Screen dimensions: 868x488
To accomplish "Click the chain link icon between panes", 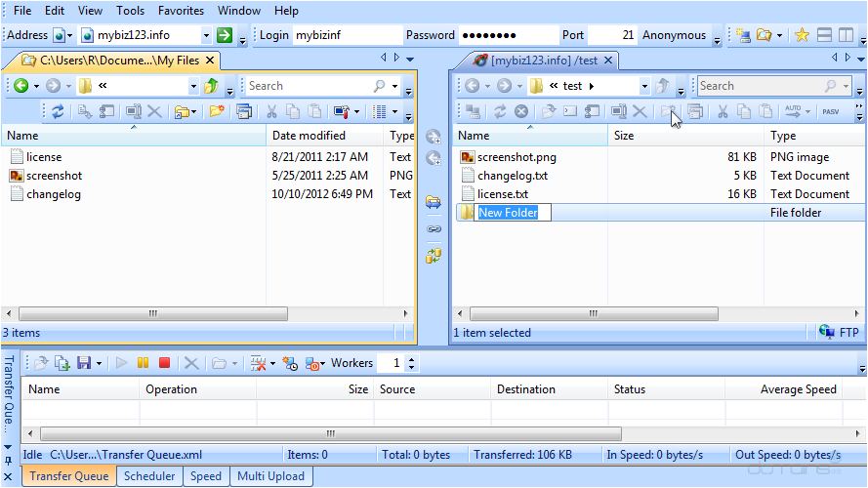I will pyautogui.click(x=434, y=228).
